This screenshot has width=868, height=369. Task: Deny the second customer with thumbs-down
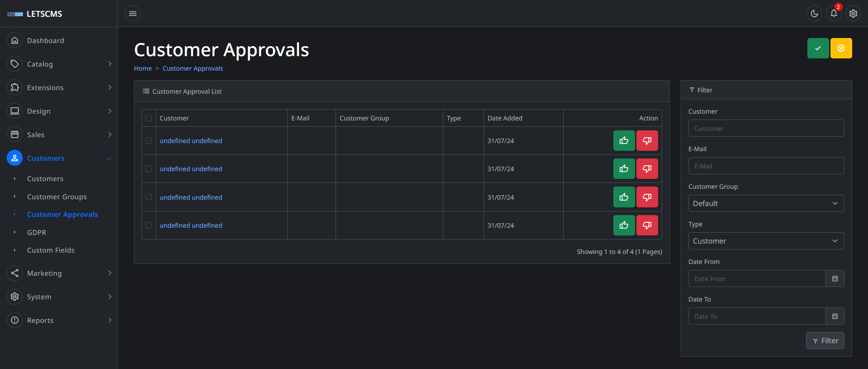[647, 169]
